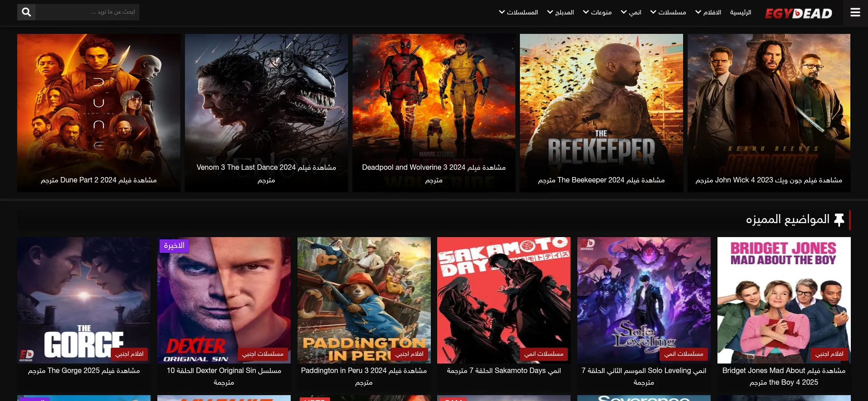Click the pin icon beside featured topics heading
Viewport: 868px width, 401px height.
pyautogui.click(x=839, y=220)
